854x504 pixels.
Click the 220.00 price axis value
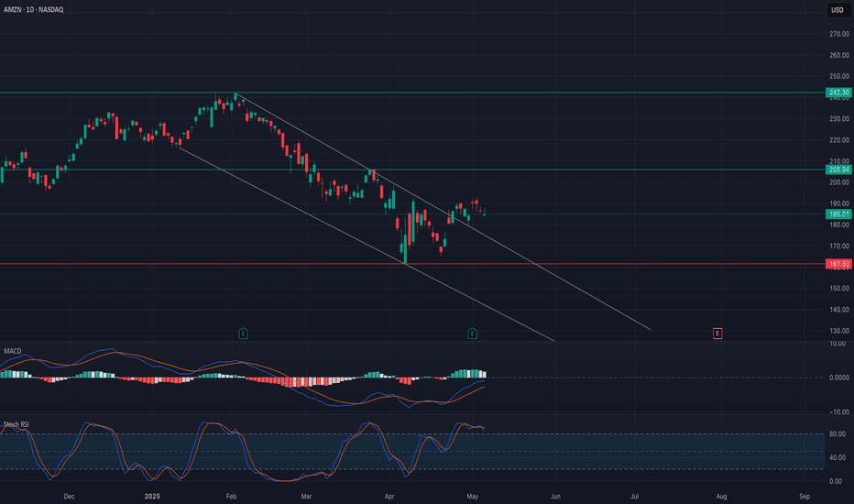coord(839,140)
